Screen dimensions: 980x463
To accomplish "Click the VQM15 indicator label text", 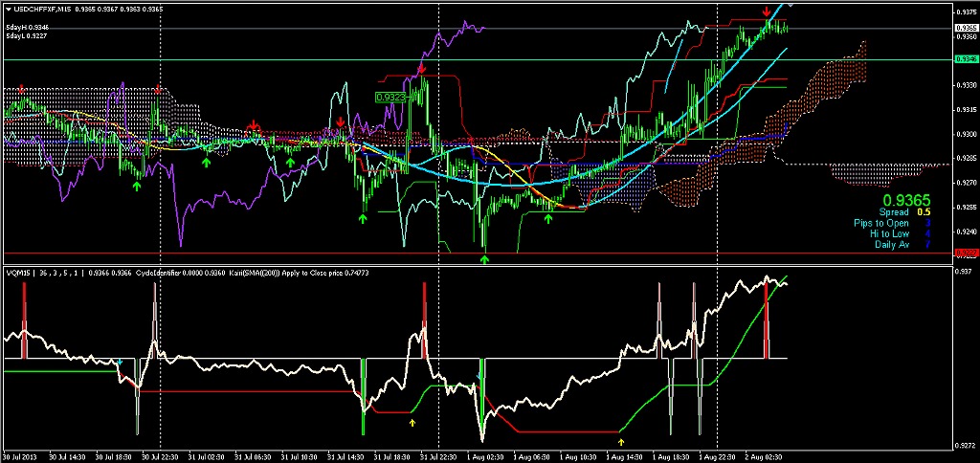I will coord(18,273).
